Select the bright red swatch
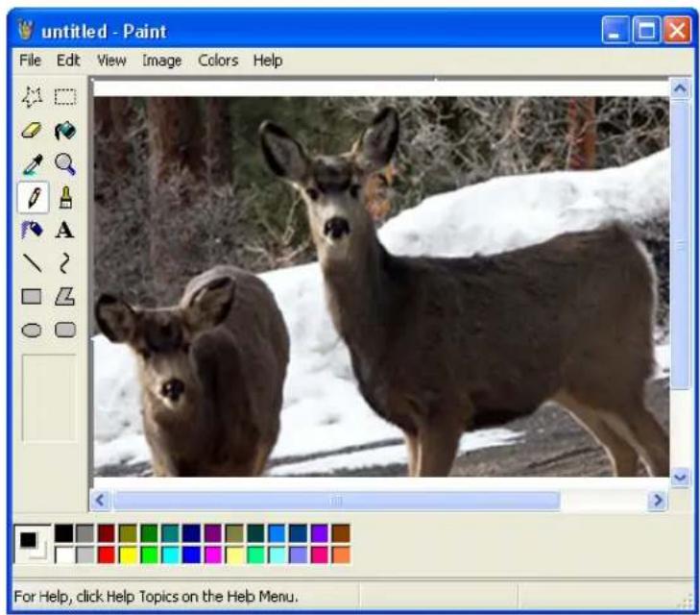Image resolution: width=700 pixels, height=615 pixels. pyautogui.click(x=107, y=554)
